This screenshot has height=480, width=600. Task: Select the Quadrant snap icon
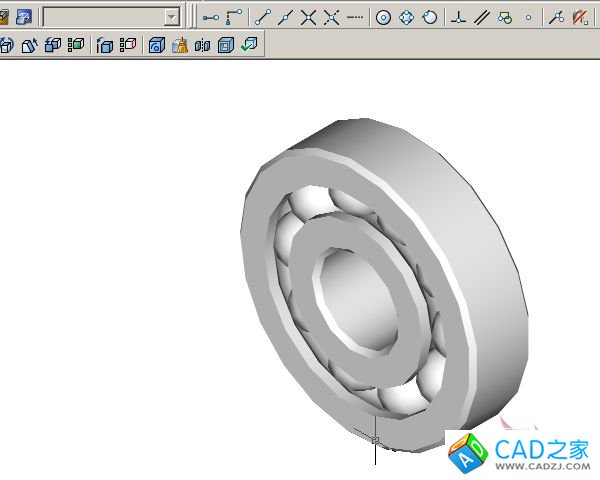[x=407, y=17]
